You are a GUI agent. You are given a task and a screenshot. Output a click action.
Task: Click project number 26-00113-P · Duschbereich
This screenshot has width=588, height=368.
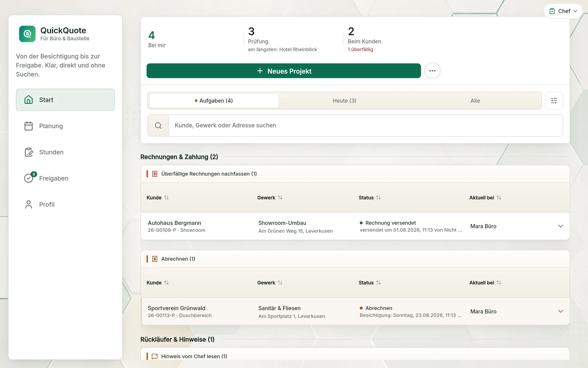coord(180,315)
